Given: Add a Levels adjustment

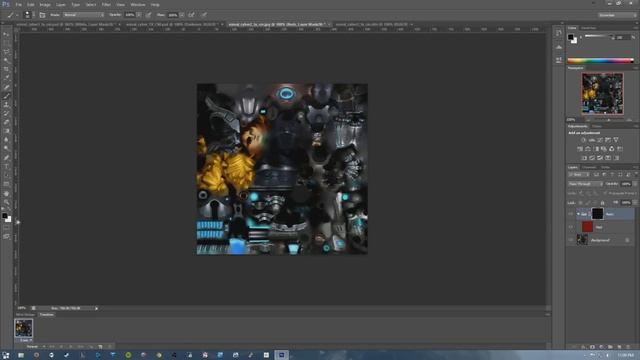Looking at the screenshot, I should coord(591,140).
